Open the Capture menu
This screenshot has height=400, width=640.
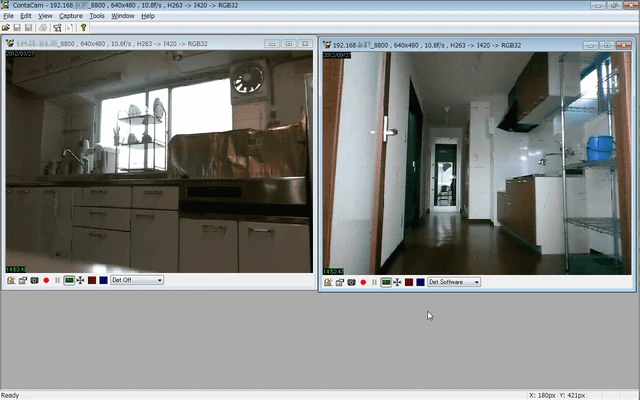pos(71,16)
